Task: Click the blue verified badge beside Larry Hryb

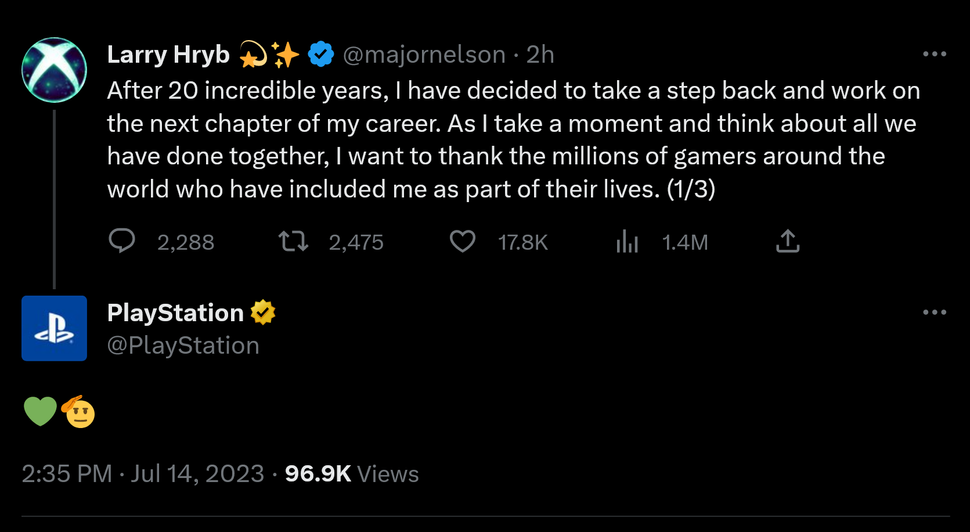Action: [321, 54]
